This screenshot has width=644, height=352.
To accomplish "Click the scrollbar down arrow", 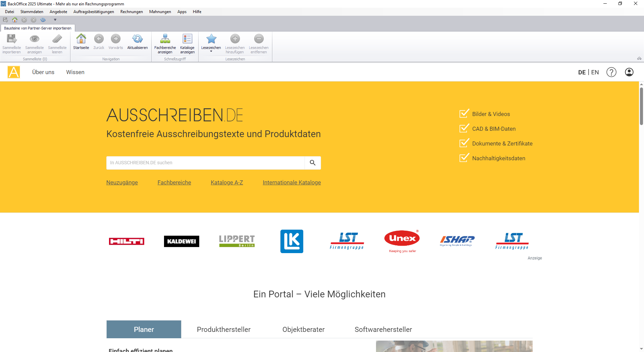I will tap(641, 349).
